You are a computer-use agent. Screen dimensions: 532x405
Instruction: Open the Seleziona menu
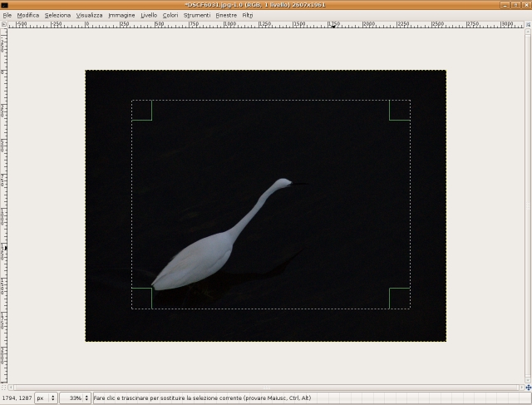point(57,15)
